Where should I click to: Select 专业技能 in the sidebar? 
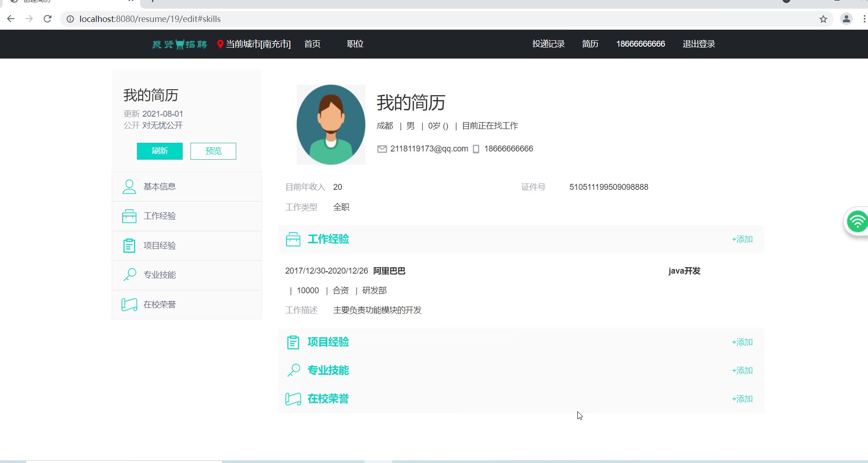[x=187, y=275]
